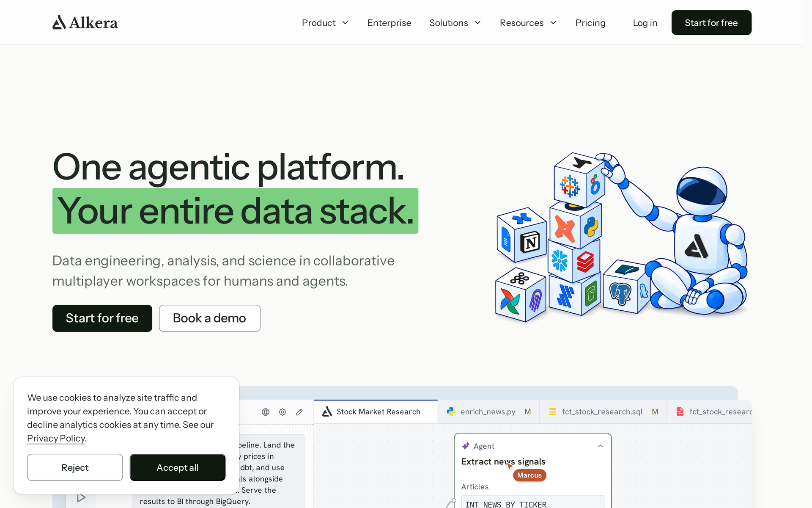
Task: Click the Snowflake logo cube
Action: pyautogui.click(x=559, y=260)
